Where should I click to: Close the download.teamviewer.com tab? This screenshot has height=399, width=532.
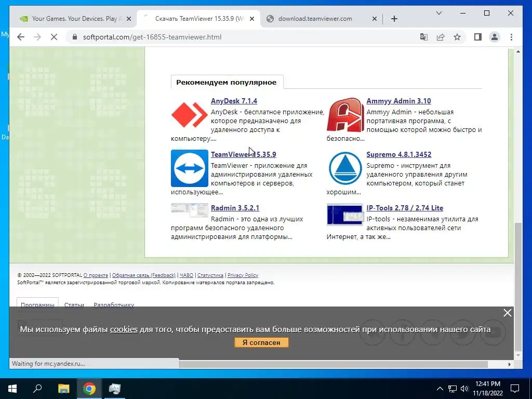(x=374, y=19)
